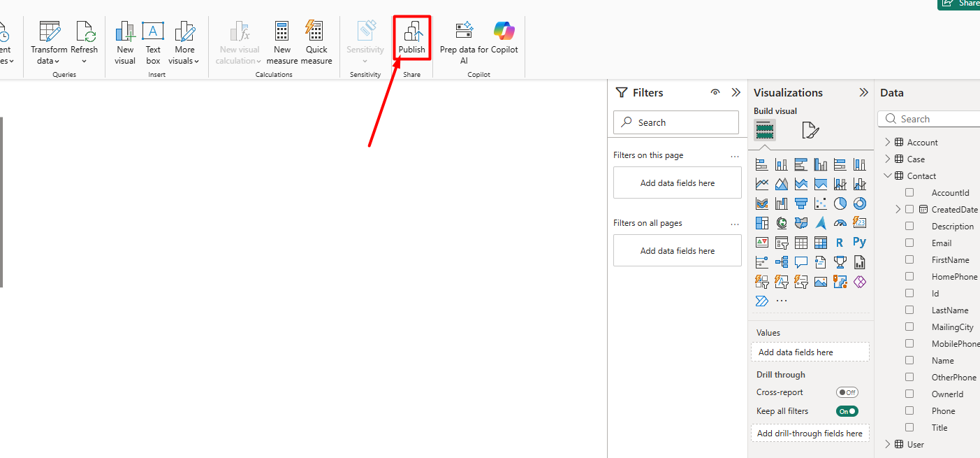The width and height of the screenshot is (980, 458).
Task: Select the Pie chart visual
Action: (840, 203)
